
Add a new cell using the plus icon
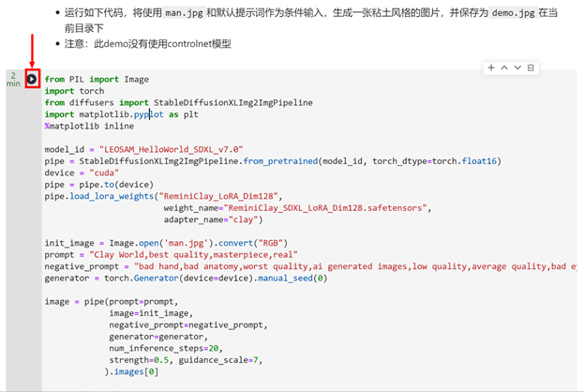pyautogui.click(x=490, y=68)
